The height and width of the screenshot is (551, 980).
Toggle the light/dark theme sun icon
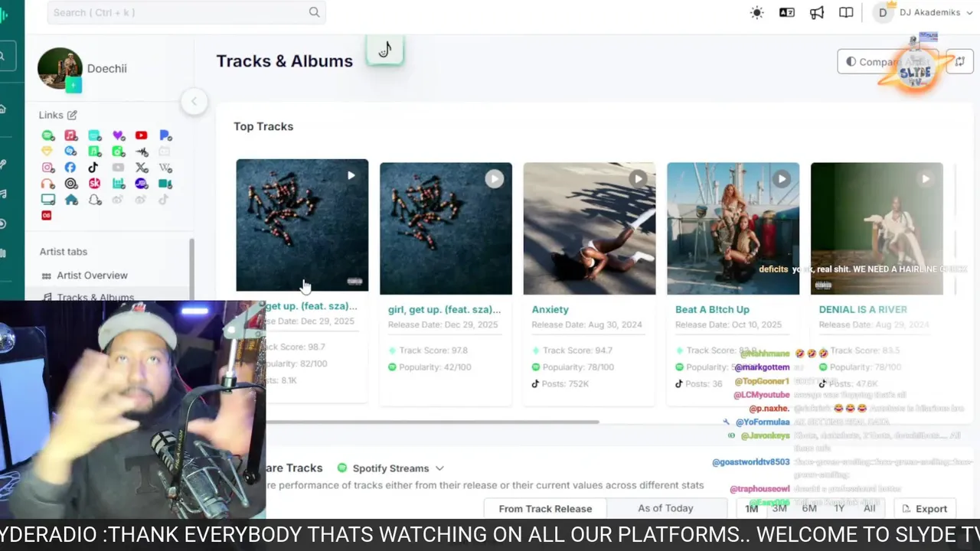point(756,12)
